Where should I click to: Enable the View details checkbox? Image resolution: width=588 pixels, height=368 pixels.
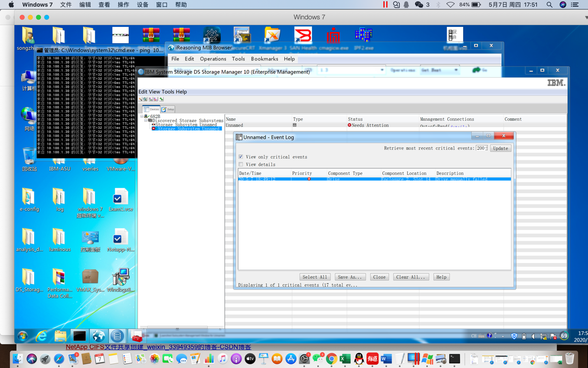pos(241,164)
